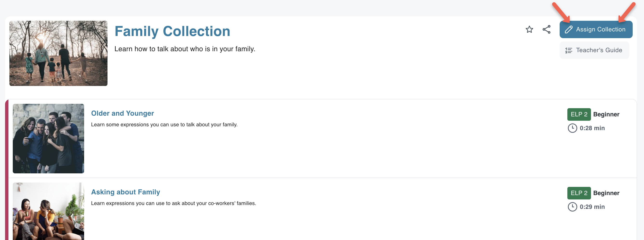This screenshot has width=644, height=240.
Task: Click the numbered list icon beside Teacher's Guide
Action: click(x=569, y=50)
